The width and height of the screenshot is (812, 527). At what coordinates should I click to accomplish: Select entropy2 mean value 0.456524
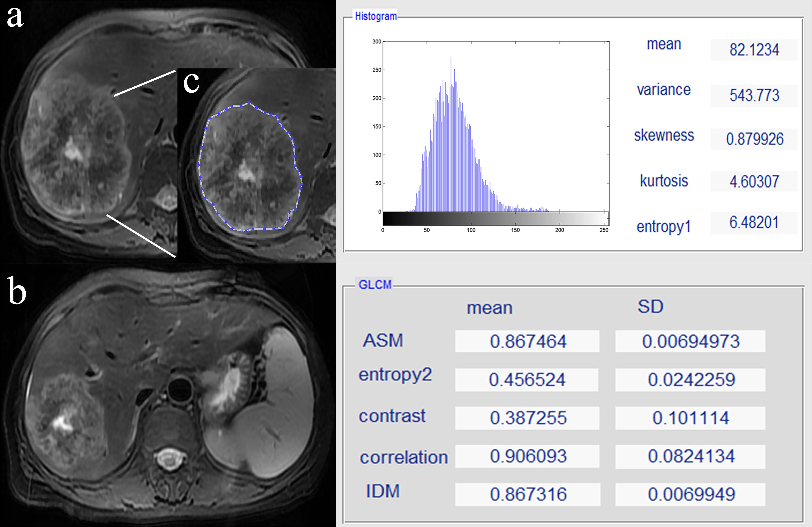tap(526, 380)
